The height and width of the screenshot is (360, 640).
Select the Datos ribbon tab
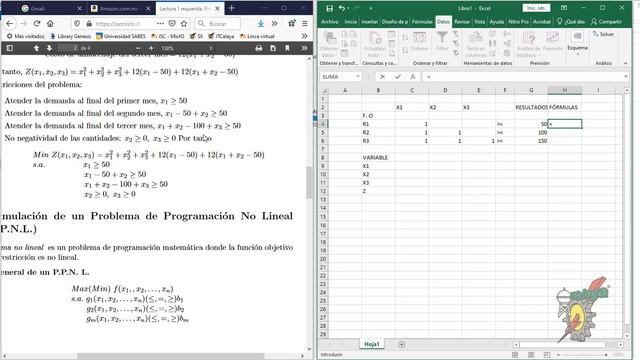click(443, 22)
